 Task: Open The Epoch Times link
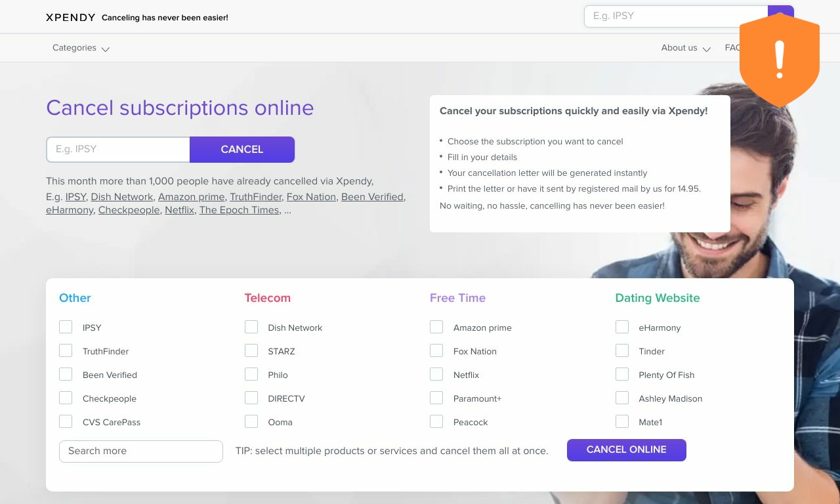[x=239, y=210]
